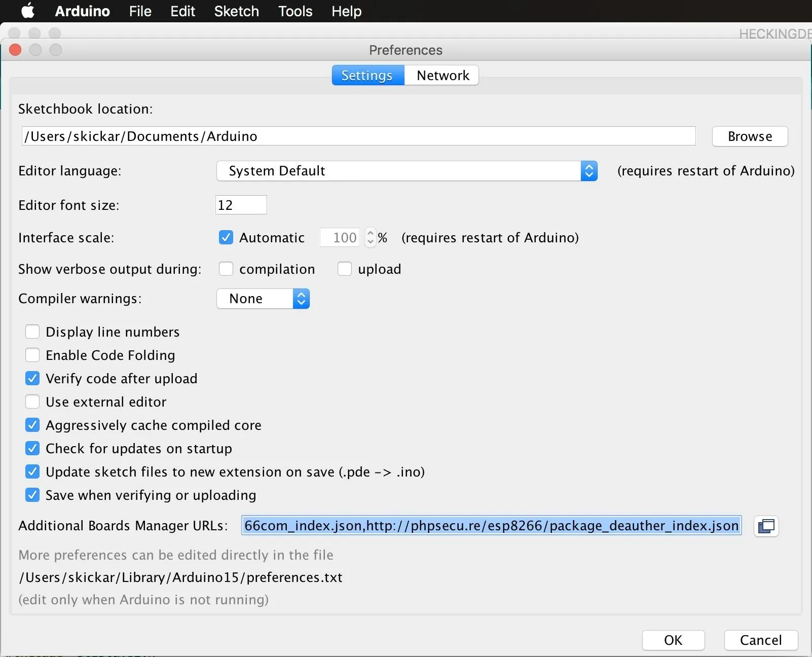Open the Editor language dropdown
This screenshot has width=812, height=657.
coord(407,171)
